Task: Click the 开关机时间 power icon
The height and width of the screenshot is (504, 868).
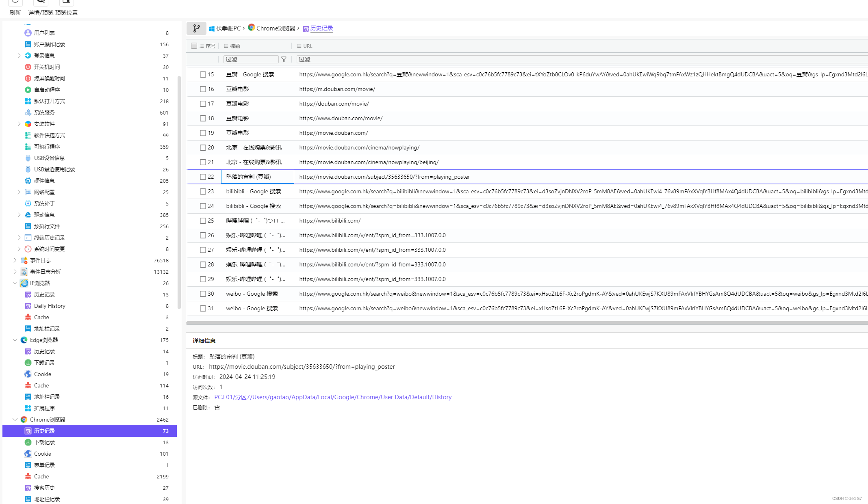Action: [x=28, y=67]
